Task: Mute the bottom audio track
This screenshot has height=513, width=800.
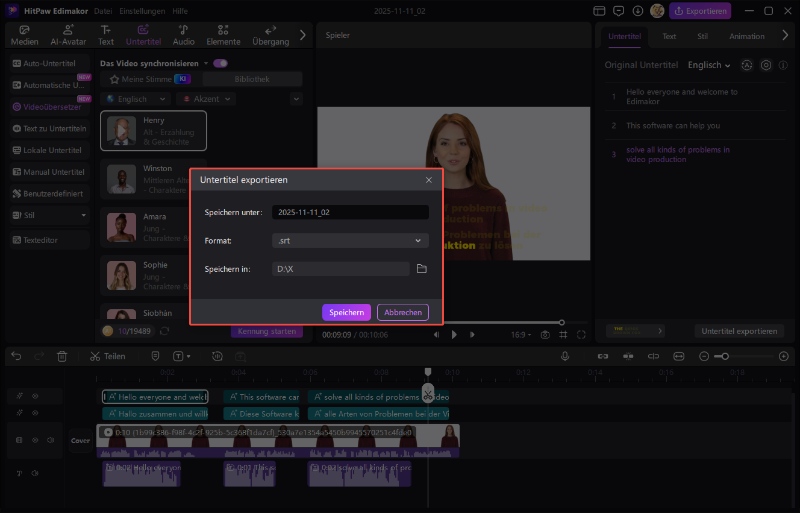Action: pos(35,472)
